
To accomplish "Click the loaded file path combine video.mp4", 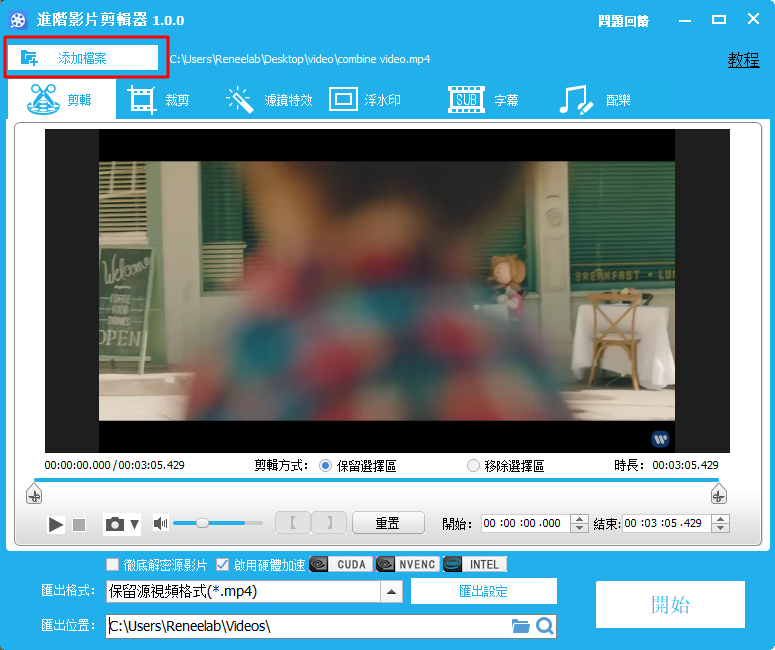I will click(300, 59).
